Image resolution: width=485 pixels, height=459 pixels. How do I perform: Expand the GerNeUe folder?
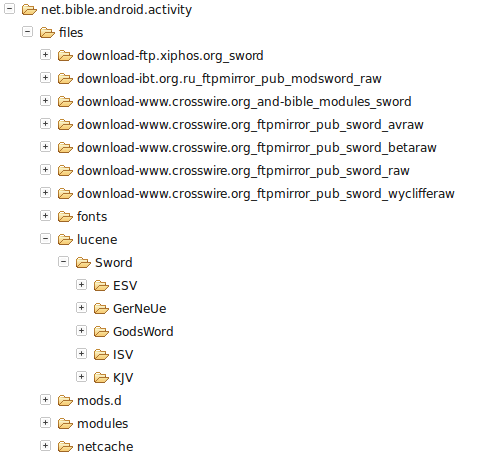click(x=81, y=308)
